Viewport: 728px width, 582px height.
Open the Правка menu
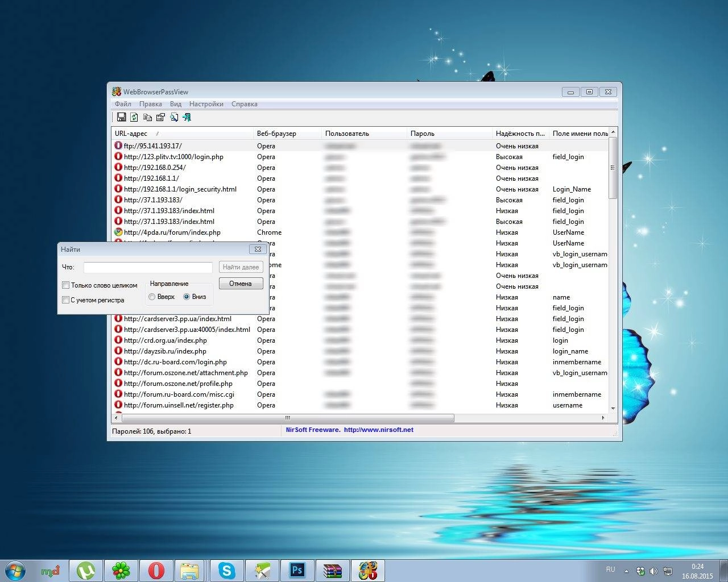151,104
